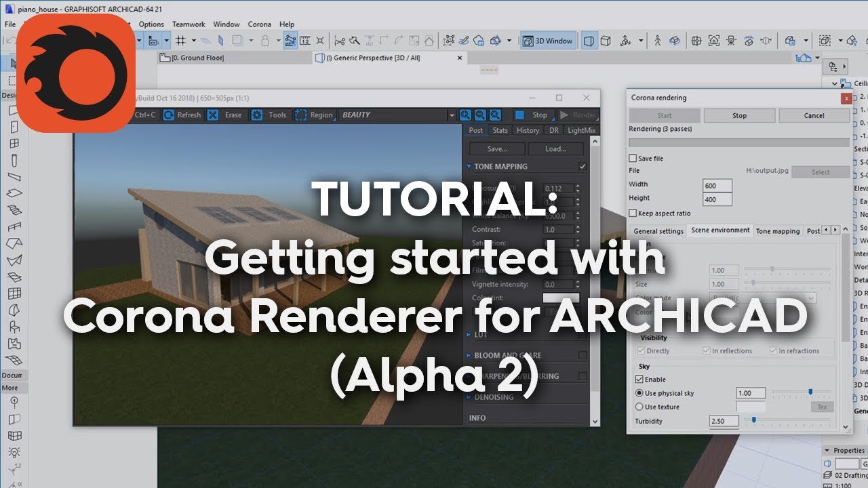The width and height of the screenshot is (868, 488).
Task: Toggle the In refractions visibility checkbox
Action: 773,351
